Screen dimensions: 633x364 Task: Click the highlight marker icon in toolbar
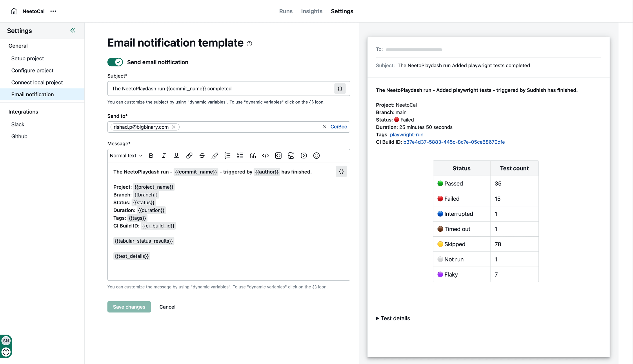click(215, 155)
